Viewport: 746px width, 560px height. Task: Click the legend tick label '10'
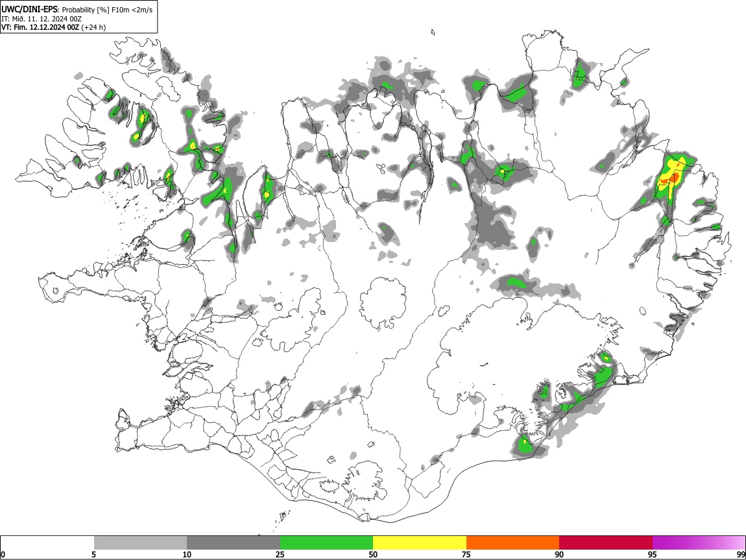click(187, 555)
